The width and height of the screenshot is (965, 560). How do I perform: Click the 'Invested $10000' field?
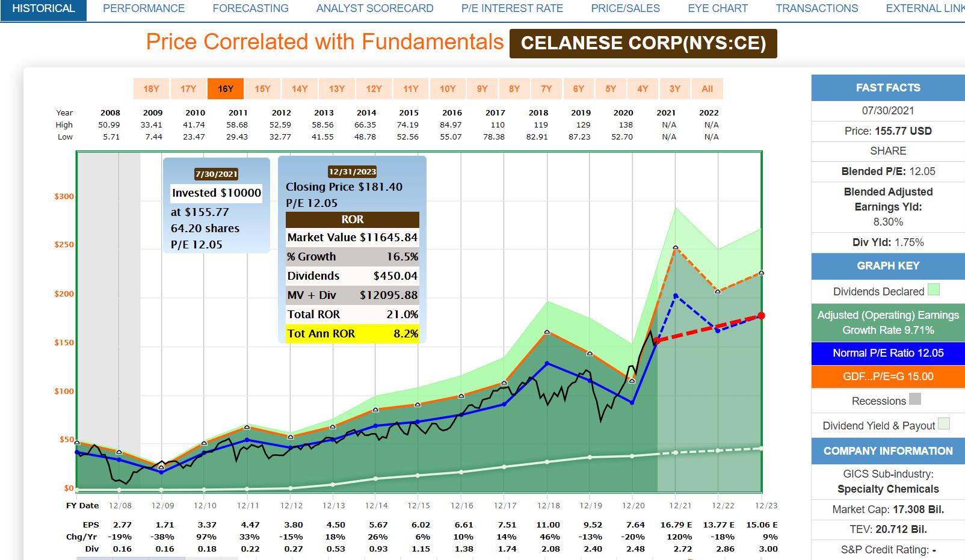217,193
